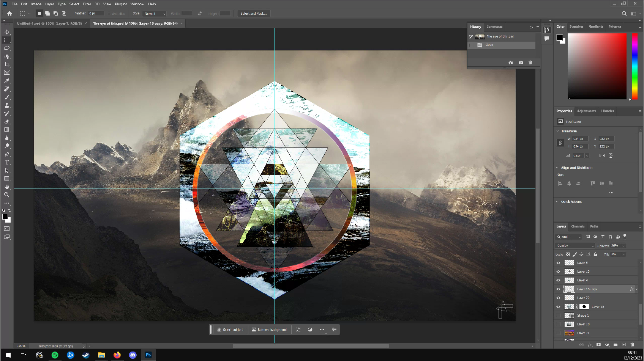Select the Clone Stamp tool

[x=7, y=105]
